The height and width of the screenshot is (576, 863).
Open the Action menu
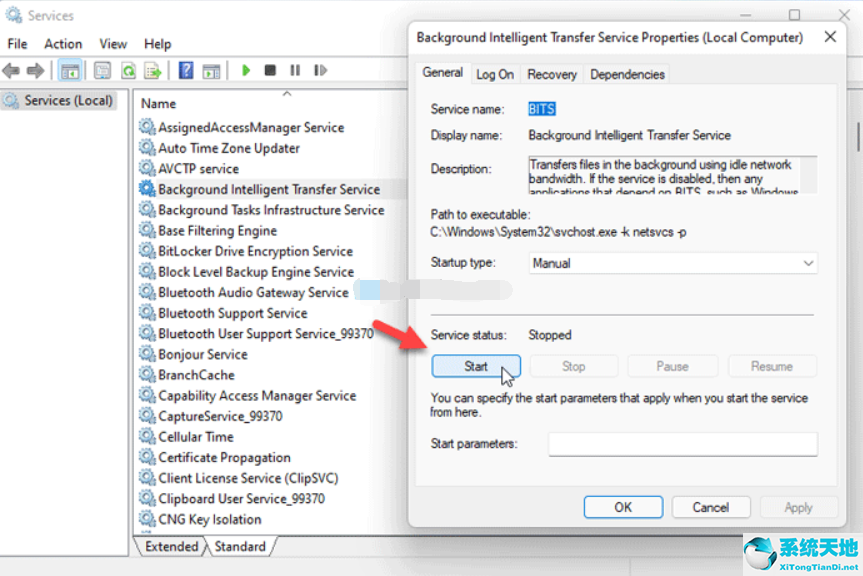click(63, 44)
